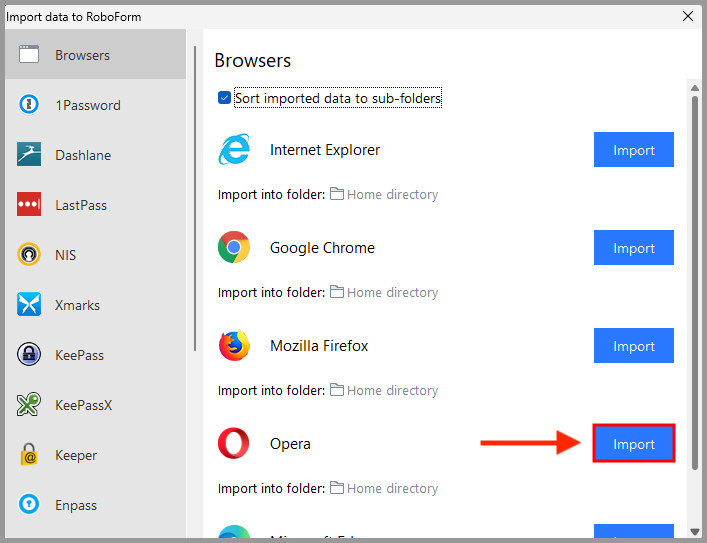Image resolution: width=707 pixels, height=543 pixels.
Task: Click folder icon under Mozilla Firefox
Action: 336,390
